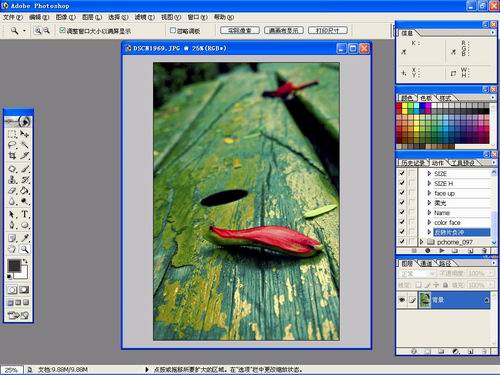
Task: Expand the 'color face' action
Action: click(429, 222)
